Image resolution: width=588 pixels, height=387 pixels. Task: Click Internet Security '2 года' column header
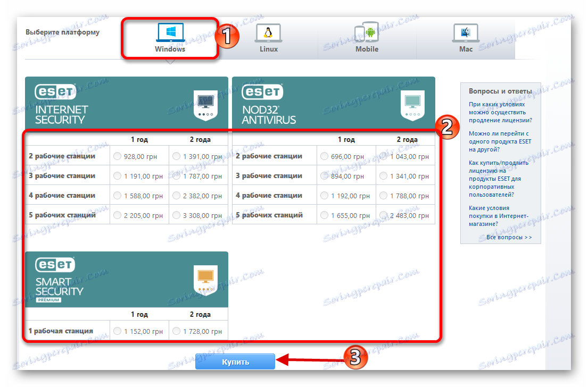[200, 140]
